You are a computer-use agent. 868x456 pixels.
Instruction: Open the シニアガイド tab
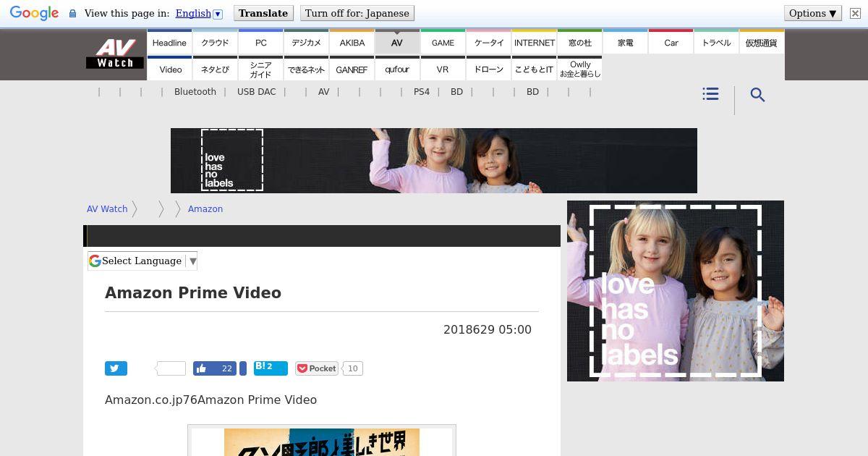pos(260,69)
